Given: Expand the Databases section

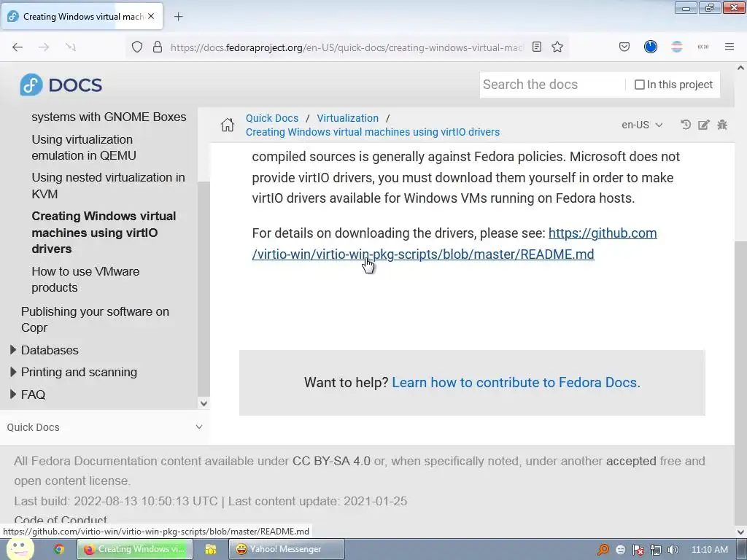Looking at the screenshot, I should point(13,350).
